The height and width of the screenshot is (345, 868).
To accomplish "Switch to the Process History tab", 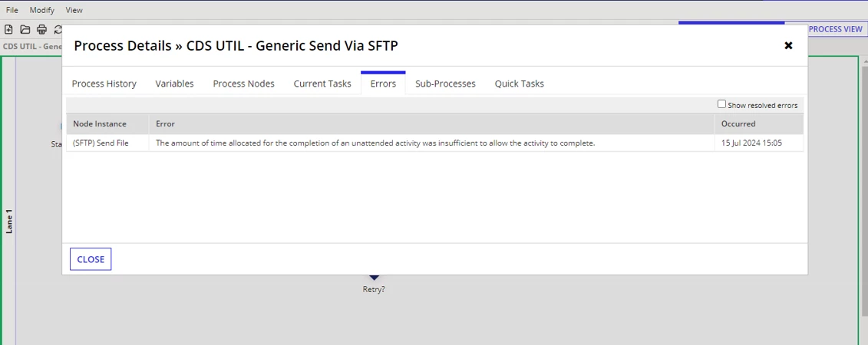I will pos(104,84).
